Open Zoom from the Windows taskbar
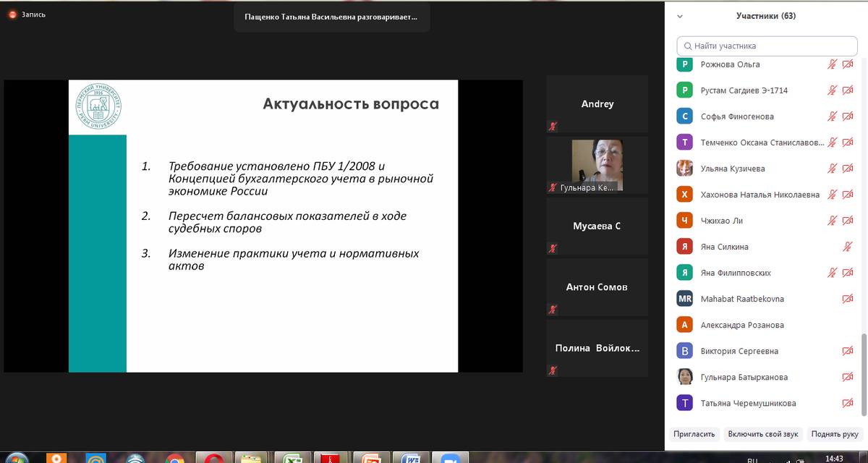This screenshot has width=868, height=463. click(x=451, y=459)
